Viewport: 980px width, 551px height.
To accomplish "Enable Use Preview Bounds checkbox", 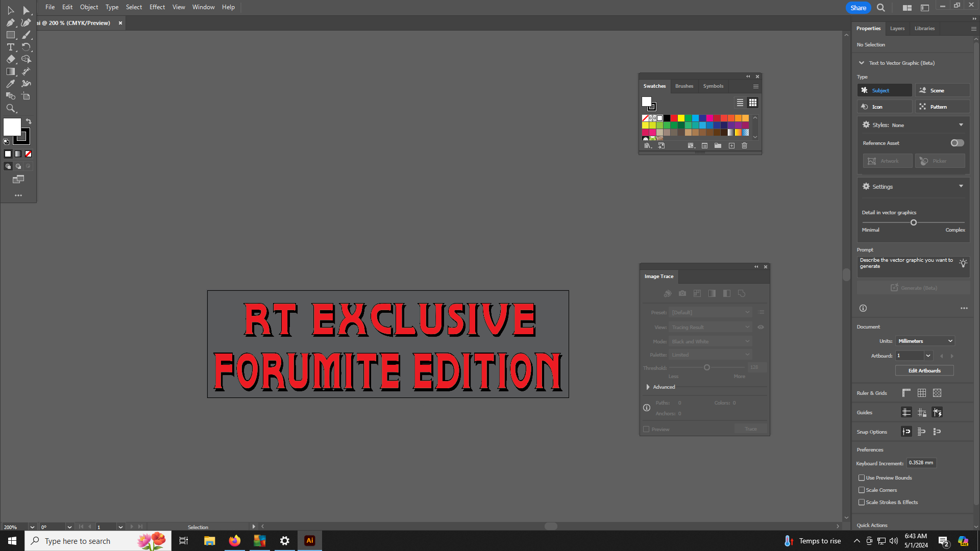I will (x=862, y=478).
